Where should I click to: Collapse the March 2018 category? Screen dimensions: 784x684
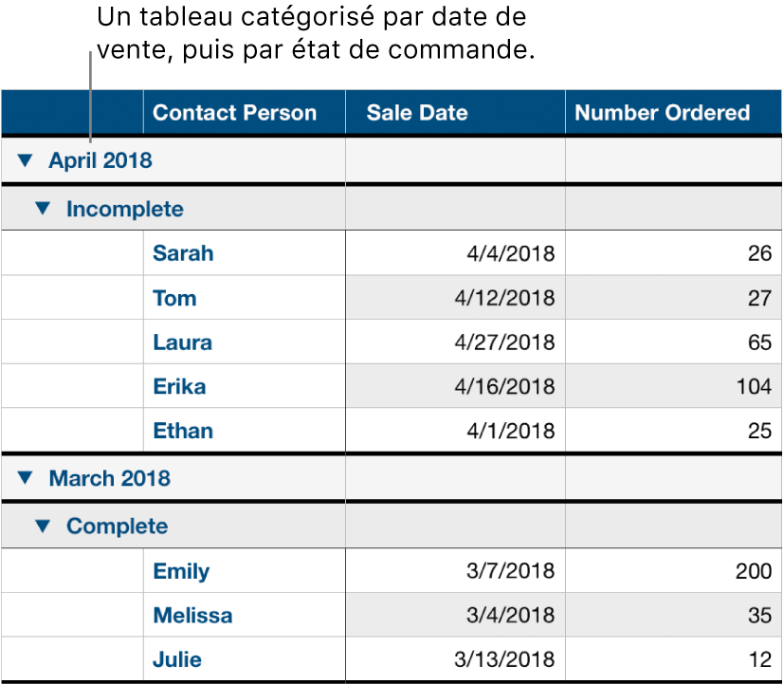coord(25,478)
